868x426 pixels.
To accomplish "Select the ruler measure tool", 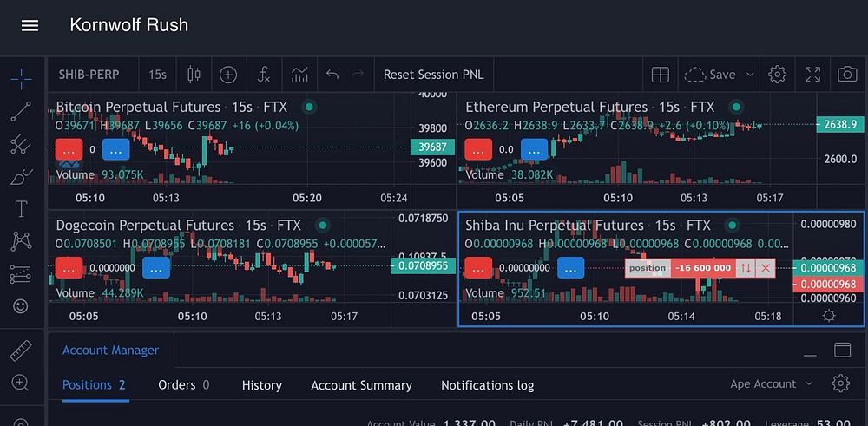I will [21, 351].
